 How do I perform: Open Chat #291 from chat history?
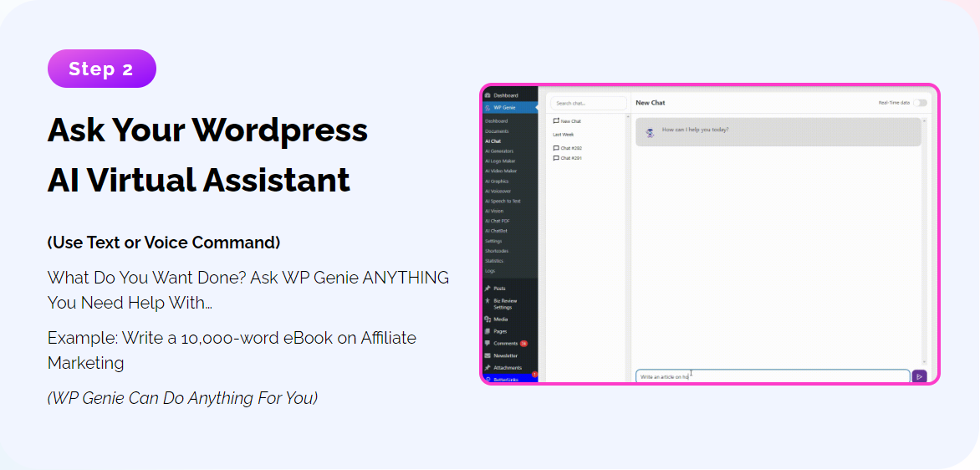571,158
